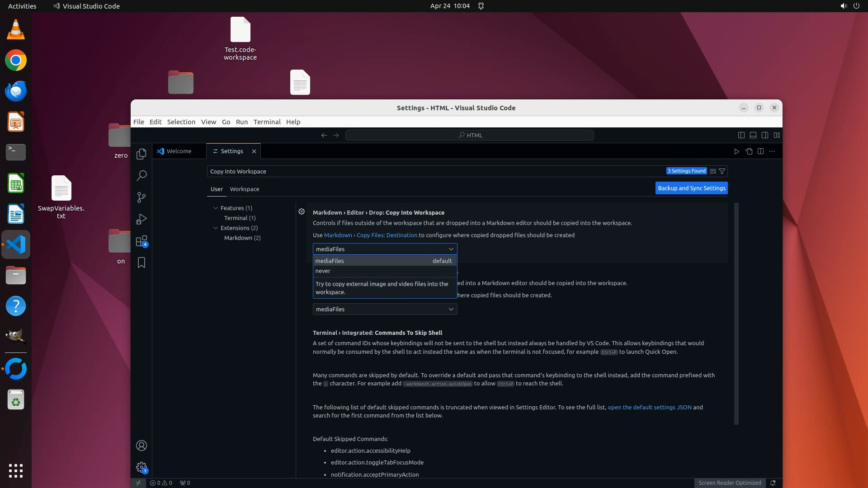Collapse the Features tree group
This screenshot has width=868, height=488.
[216, 208]
